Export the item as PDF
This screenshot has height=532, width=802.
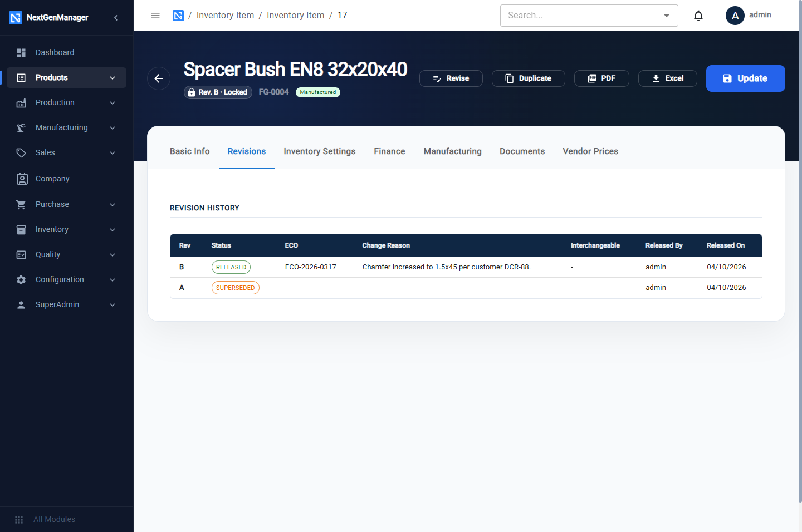click(x=601, y=78)
